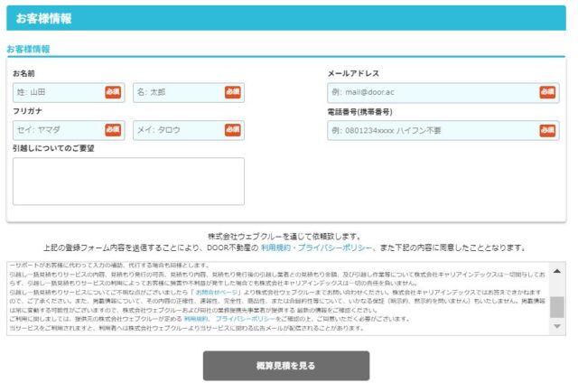Click the メールアドレス email input field
578x392 pixels.
432,92
